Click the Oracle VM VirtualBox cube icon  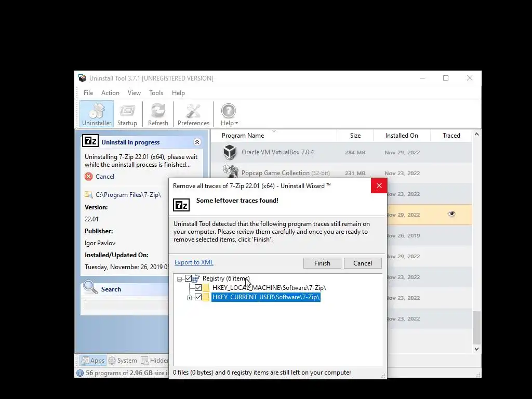tap(230, 152)
